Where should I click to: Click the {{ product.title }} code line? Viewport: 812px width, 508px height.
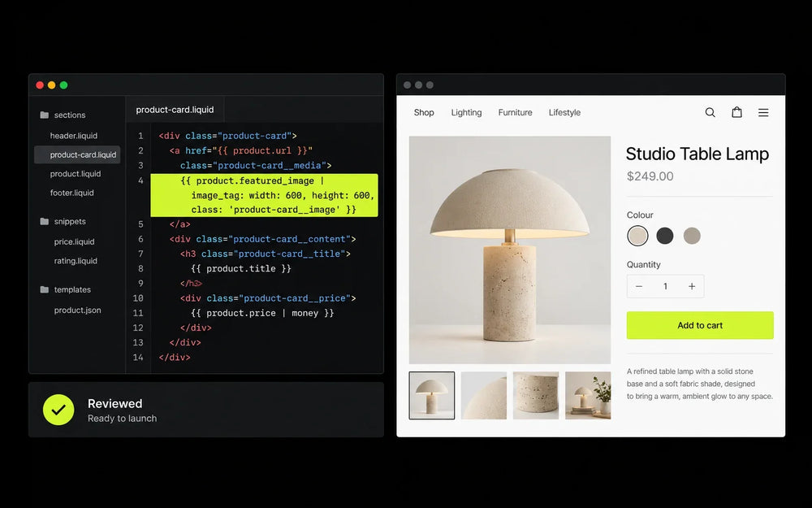[x=241, y=268]
